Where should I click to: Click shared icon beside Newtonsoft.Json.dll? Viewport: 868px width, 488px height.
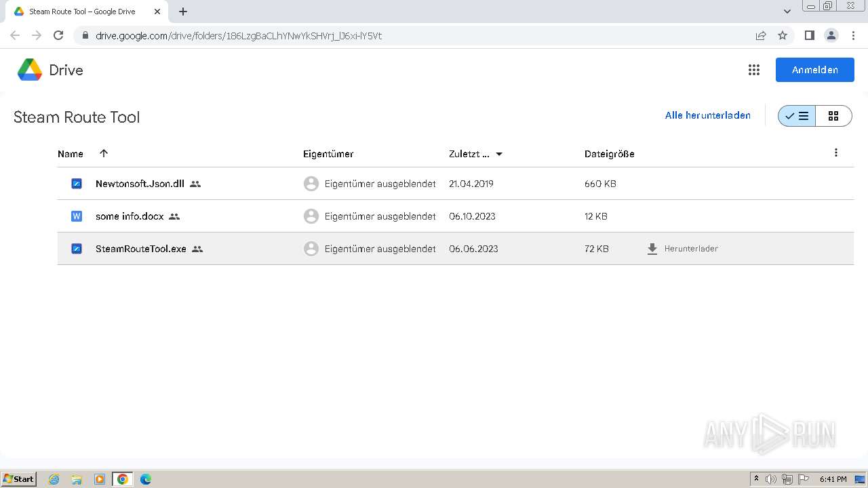pyautogui.click(x=195, y=184)
